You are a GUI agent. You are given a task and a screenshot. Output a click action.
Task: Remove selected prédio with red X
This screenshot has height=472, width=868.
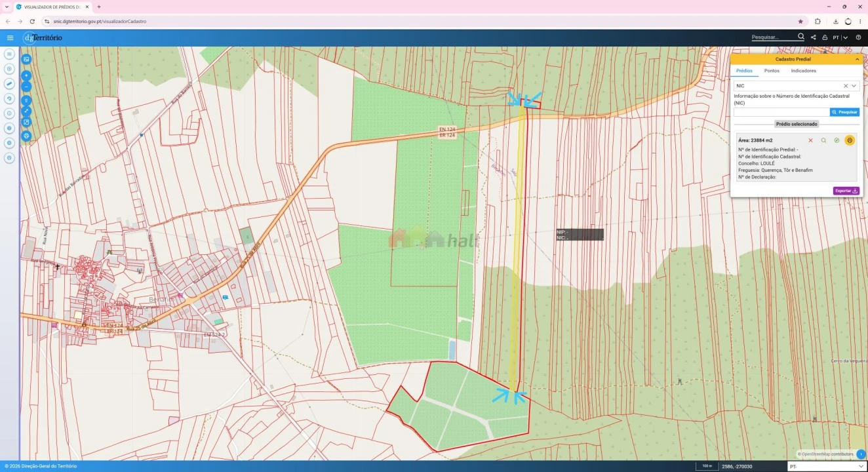click(x=810, y=140)
